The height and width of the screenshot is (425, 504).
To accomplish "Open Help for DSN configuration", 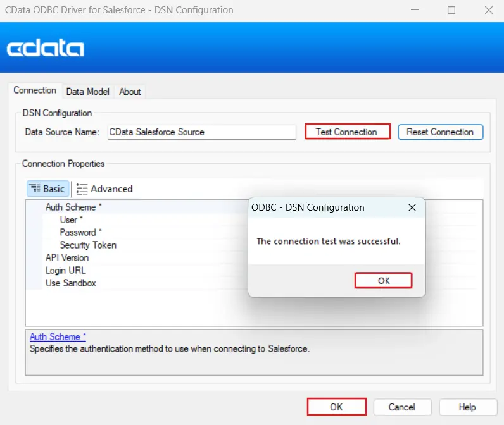I will [x=468, y=407].
